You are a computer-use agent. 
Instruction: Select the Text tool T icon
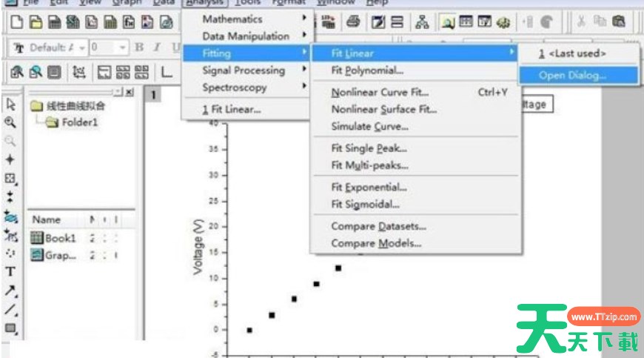coord(10,272)
